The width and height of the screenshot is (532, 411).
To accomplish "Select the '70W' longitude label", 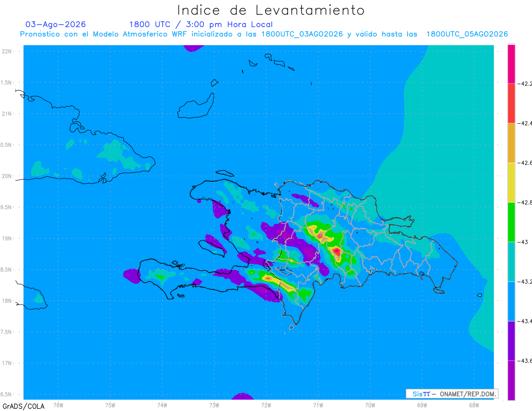I will tap(370, 405).
